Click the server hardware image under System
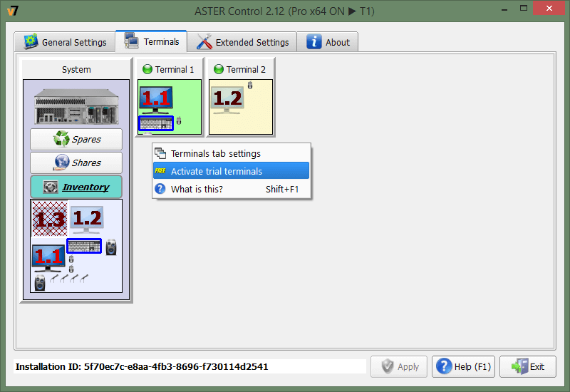This screenshot has width=570, height=392. [x=76, y=105]
